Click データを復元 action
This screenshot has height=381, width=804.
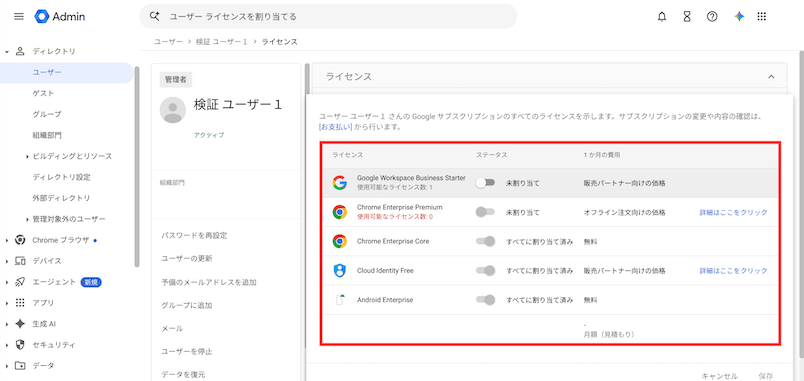point(183,374)
